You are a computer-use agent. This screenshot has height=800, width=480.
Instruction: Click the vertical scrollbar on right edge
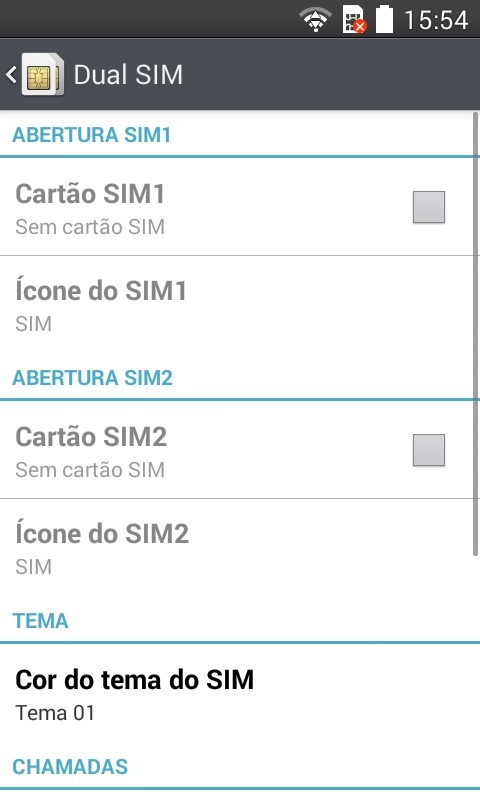[476, 334]
